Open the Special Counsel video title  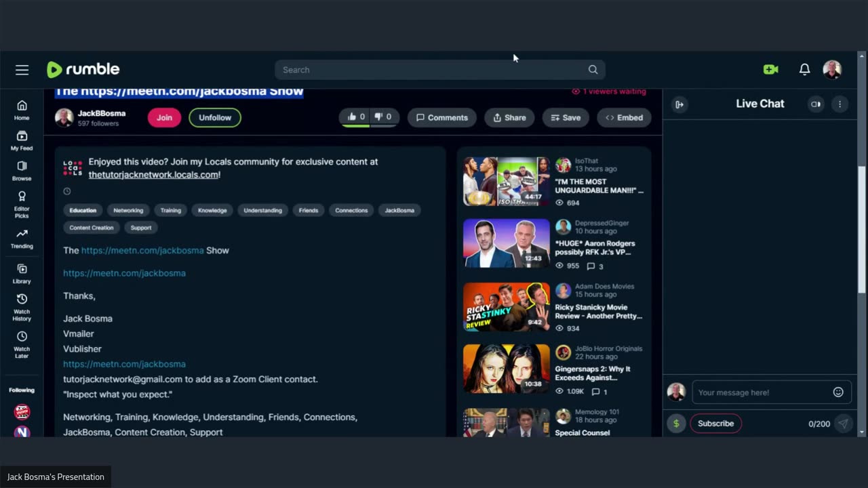pyautogui.click(x=582, y=432)
